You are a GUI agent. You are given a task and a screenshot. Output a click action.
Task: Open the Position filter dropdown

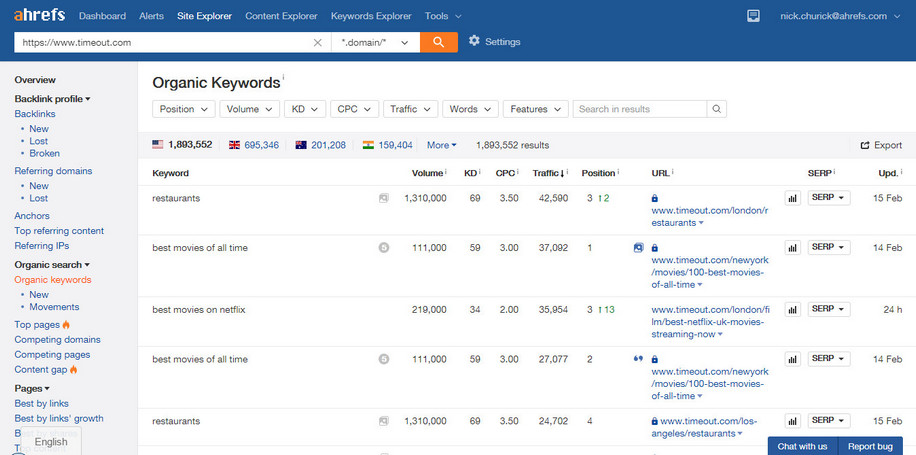point(183,109)
